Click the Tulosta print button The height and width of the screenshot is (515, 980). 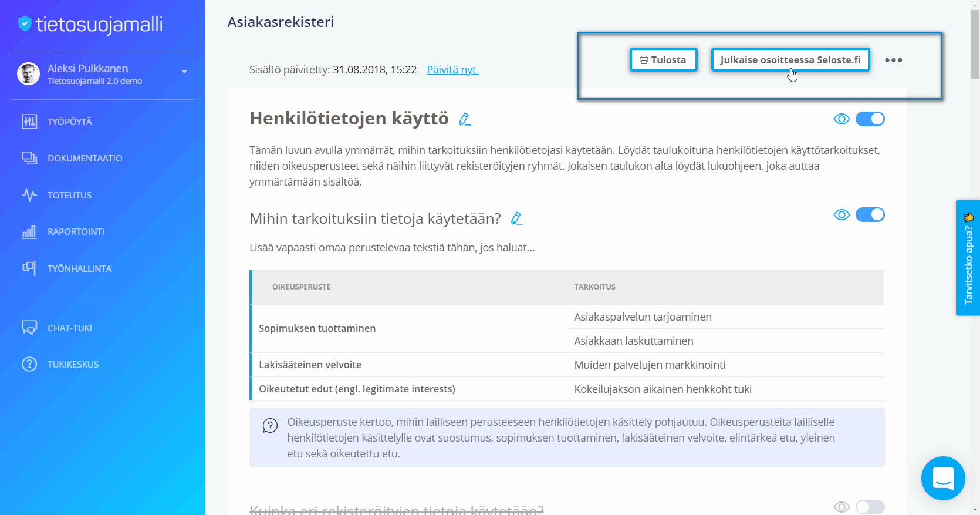664,60
